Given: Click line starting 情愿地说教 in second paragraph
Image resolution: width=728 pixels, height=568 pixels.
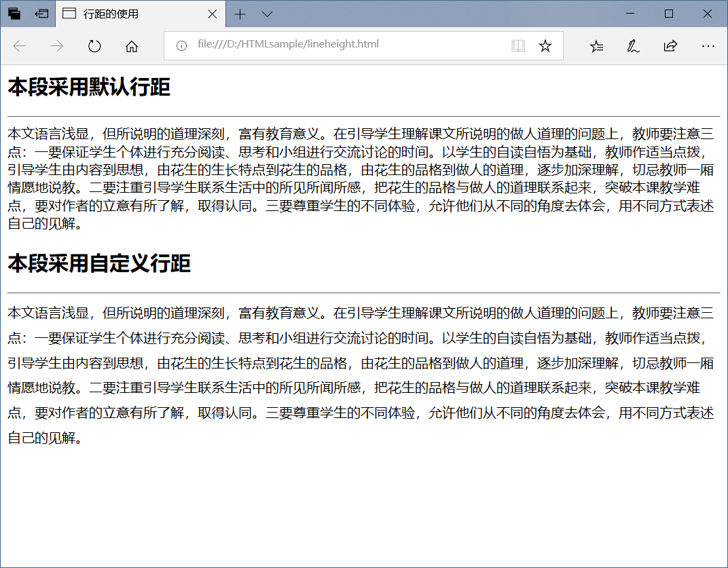Looking at the screenshot, I should click(x=354, y=387).
